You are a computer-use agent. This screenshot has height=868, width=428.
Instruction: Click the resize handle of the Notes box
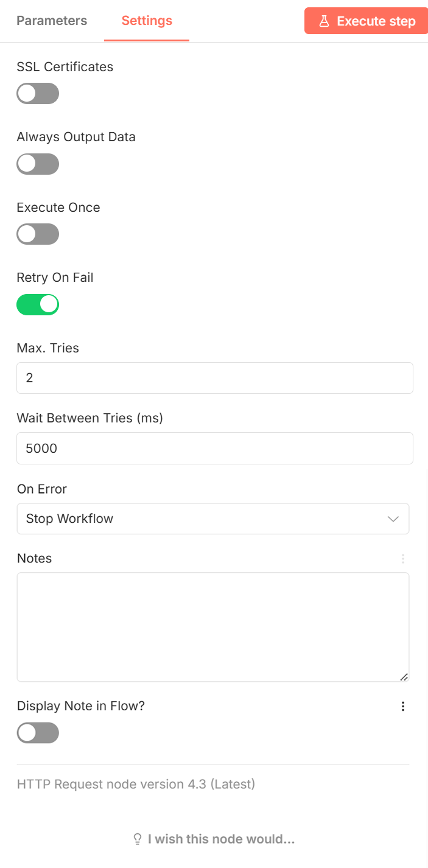click(404, 676)
